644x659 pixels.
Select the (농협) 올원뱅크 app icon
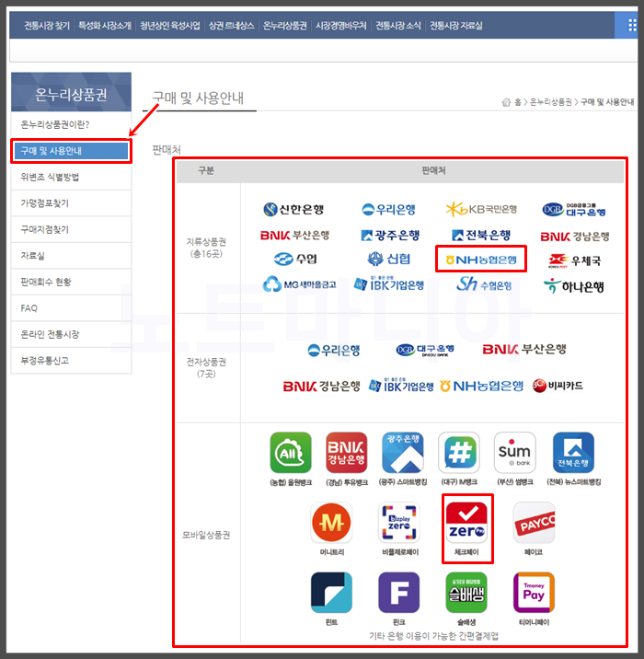(291, 453)
